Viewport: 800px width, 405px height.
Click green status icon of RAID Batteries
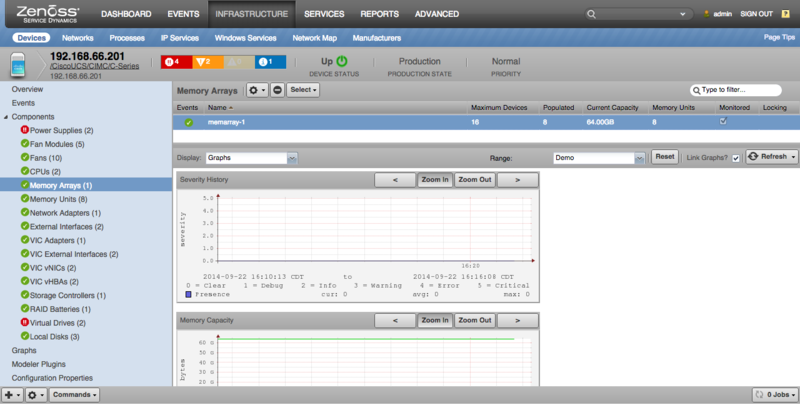coord(24,309)
